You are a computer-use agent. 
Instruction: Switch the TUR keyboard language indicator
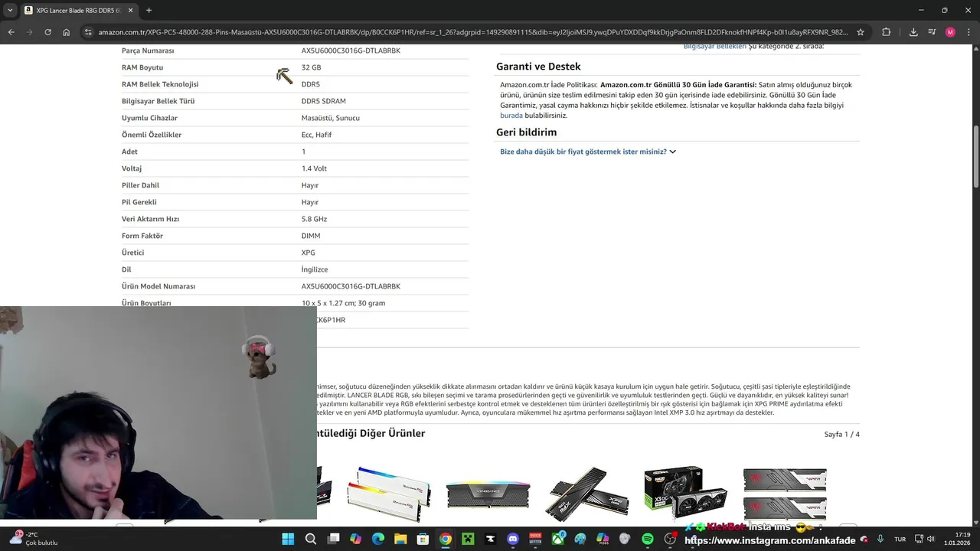pos(900,539)
